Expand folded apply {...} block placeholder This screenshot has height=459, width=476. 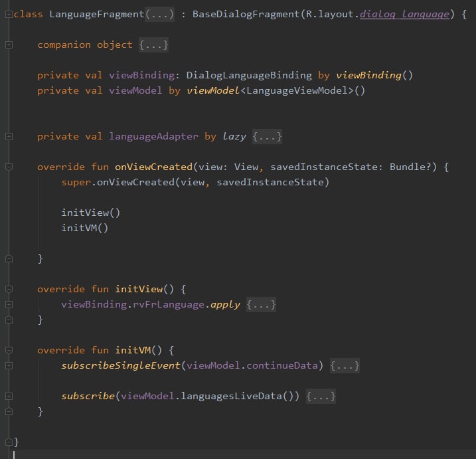point(261,305)
